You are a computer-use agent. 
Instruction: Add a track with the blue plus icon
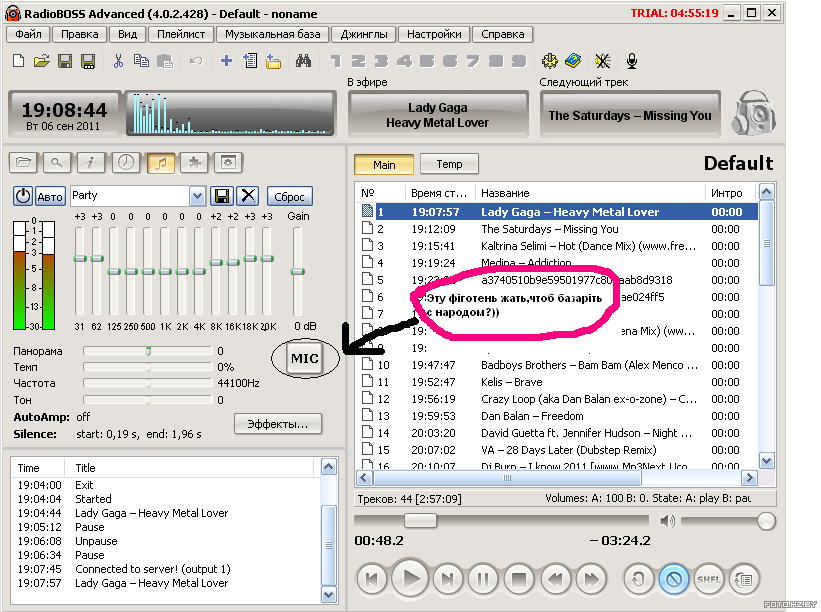[x=226, y=61]
